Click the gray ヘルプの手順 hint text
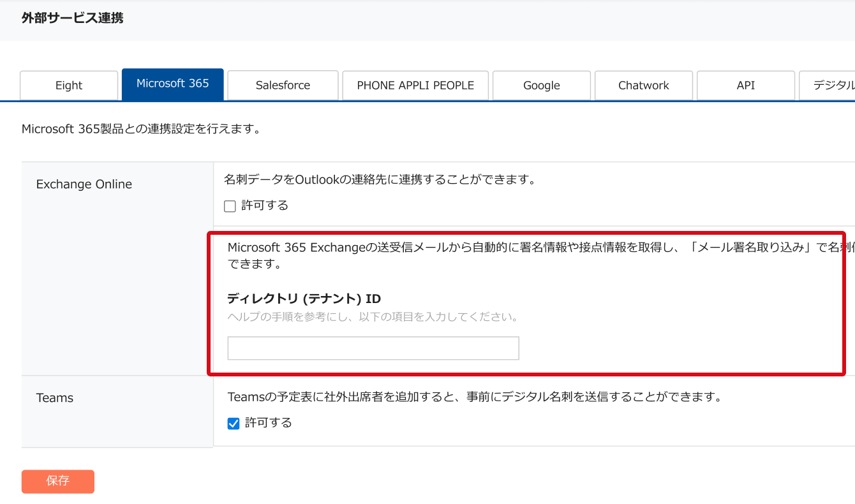This screenshot has width=855, height=504. [373, 316]
